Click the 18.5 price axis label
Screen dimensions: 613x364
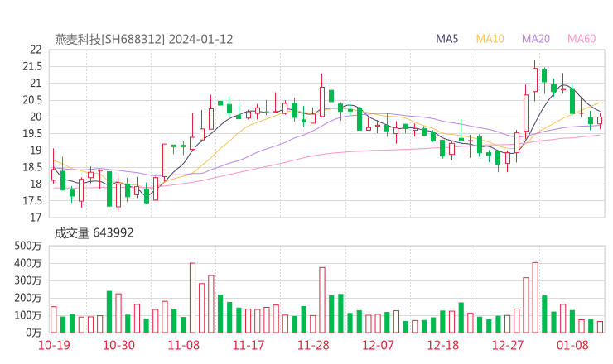click(x=32, y=167)
